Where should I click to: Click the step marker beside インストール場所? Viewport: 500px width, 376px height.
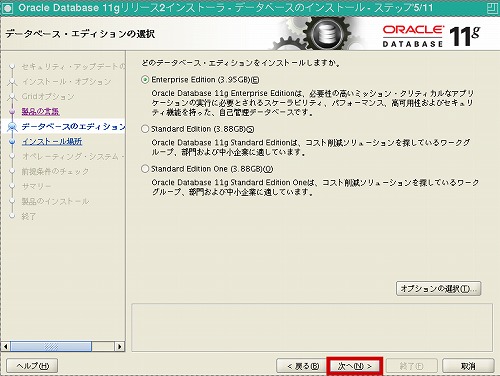pos(12,142)
